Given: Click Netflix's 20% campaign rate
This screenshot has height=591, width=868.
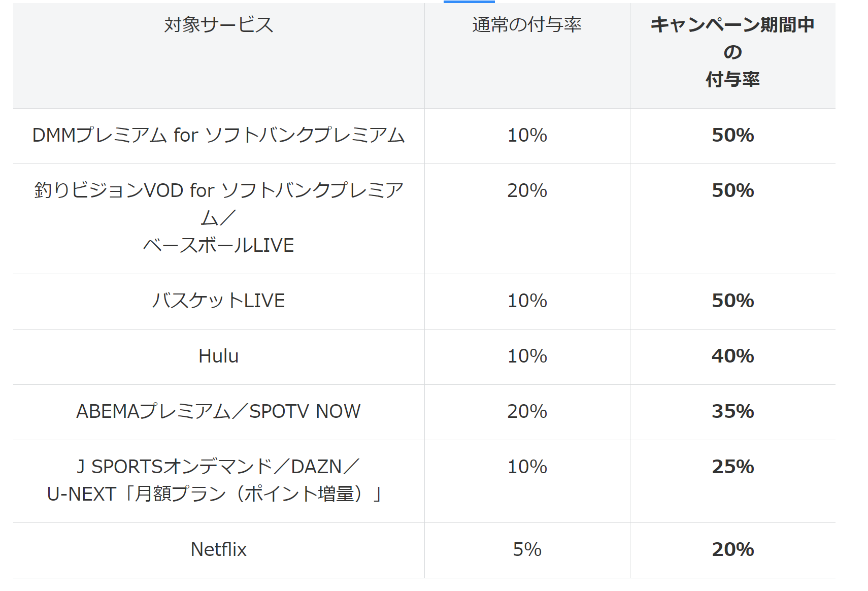Looking at the screenshot, I should 732,550.
